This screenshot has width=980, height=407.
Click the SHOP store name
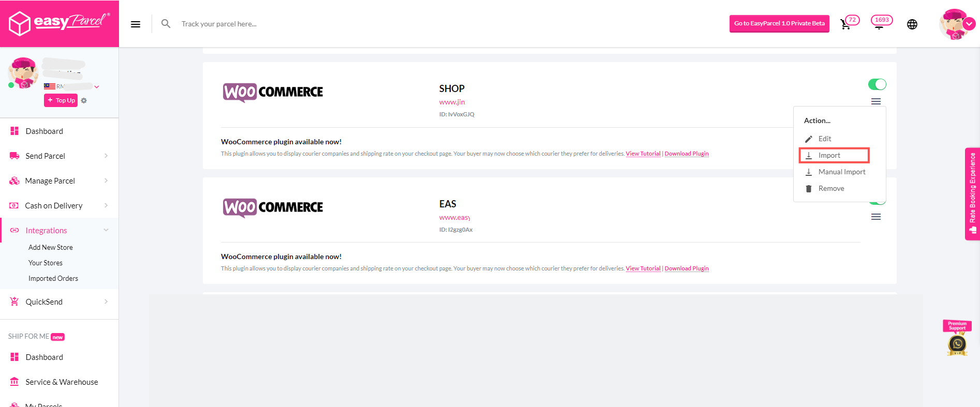[452, 88]
